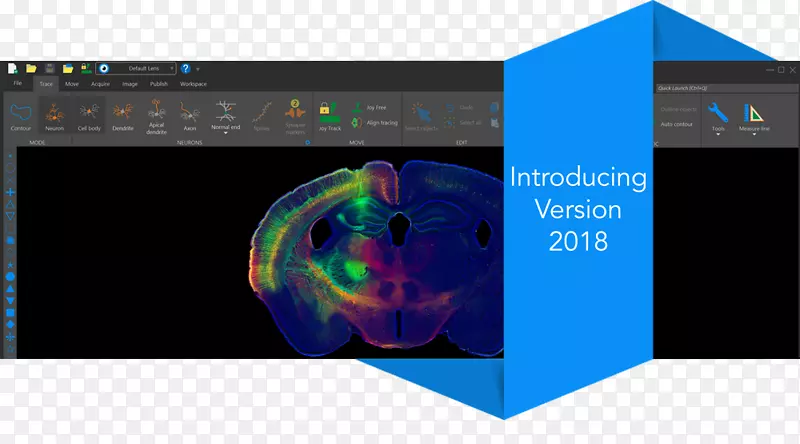800x444 pixels.
Task: Select the filled downward triangle marker
Action: click(x=10, y=301)
